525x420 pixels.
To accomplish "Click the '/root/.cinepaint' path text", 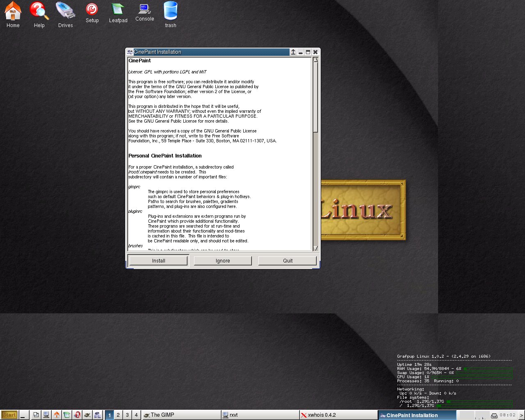I will (142, 172).
